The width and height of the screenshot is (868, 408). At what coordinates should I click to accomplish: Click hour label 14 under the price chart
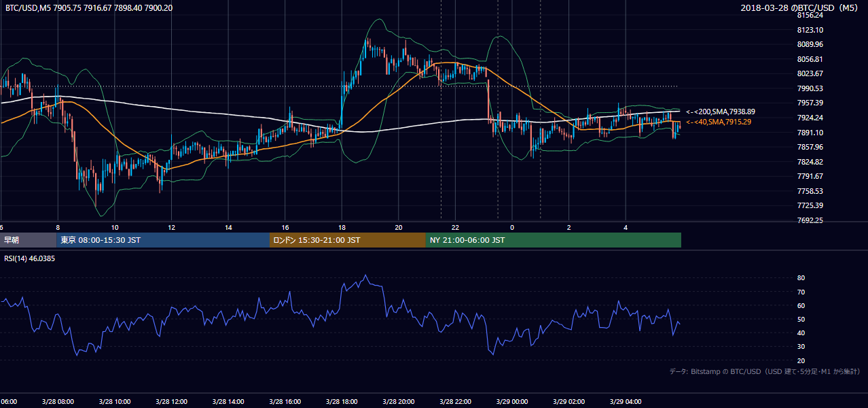tap(228, 227)
